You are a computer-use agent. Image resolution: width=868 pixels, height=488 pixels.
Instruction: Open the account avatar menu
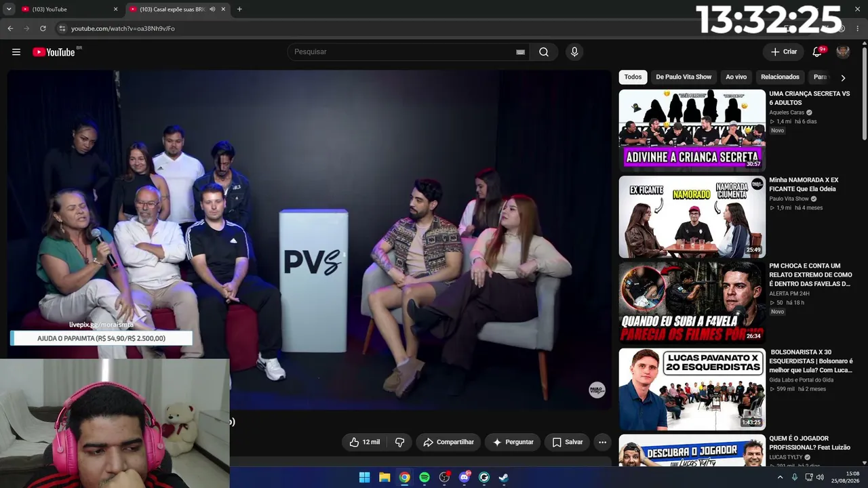843,52
